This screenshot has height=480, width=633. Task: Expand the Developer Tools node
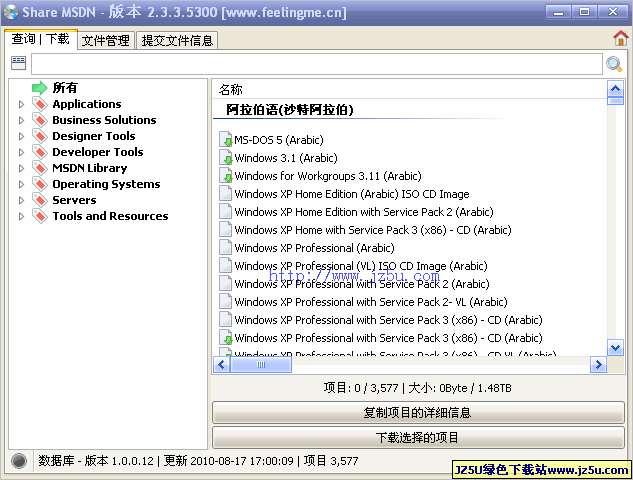pos(21,152)
